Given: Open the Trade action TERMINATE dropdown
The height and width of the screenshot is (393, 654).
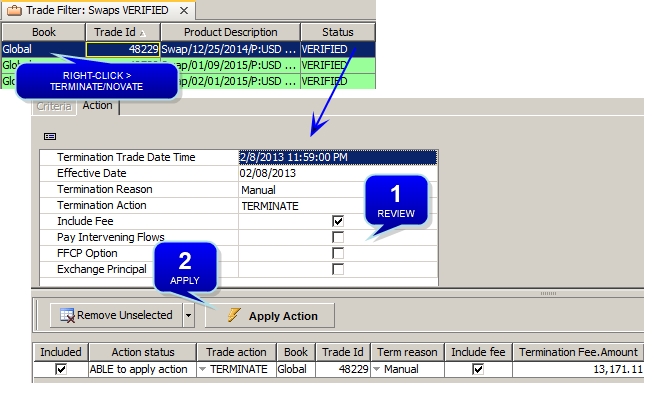Looking at the screenshot, I should tap(203, 369).
